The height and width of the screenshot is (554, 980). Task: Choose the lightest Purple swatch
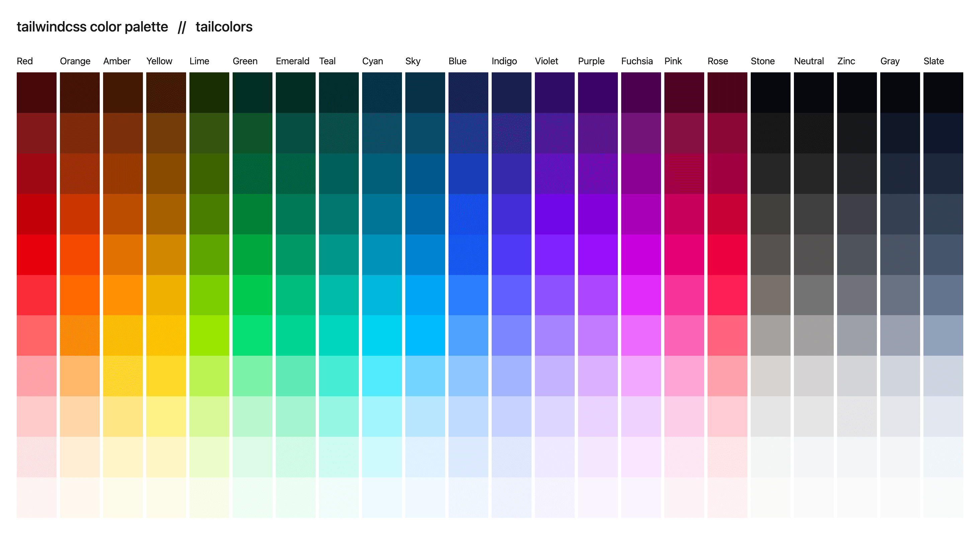(x=598, y=497)
